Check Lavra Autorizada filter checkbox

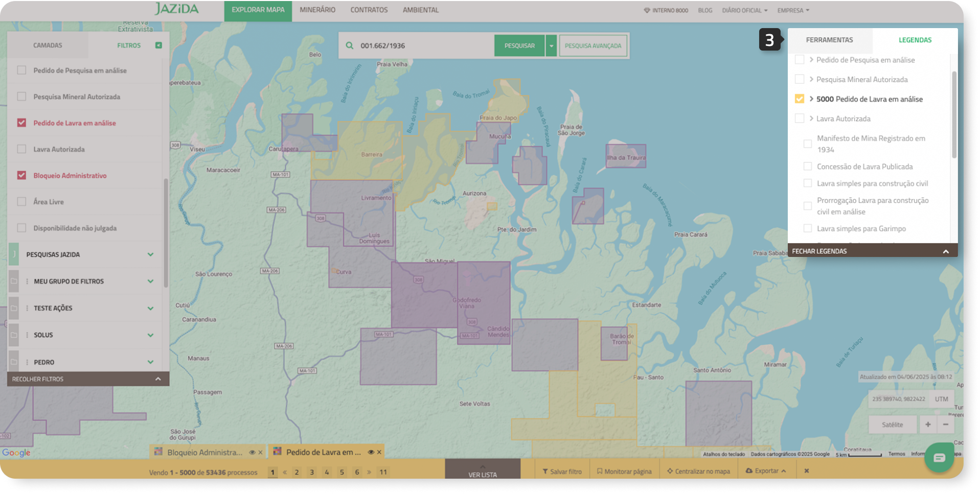tap(21, 149)
